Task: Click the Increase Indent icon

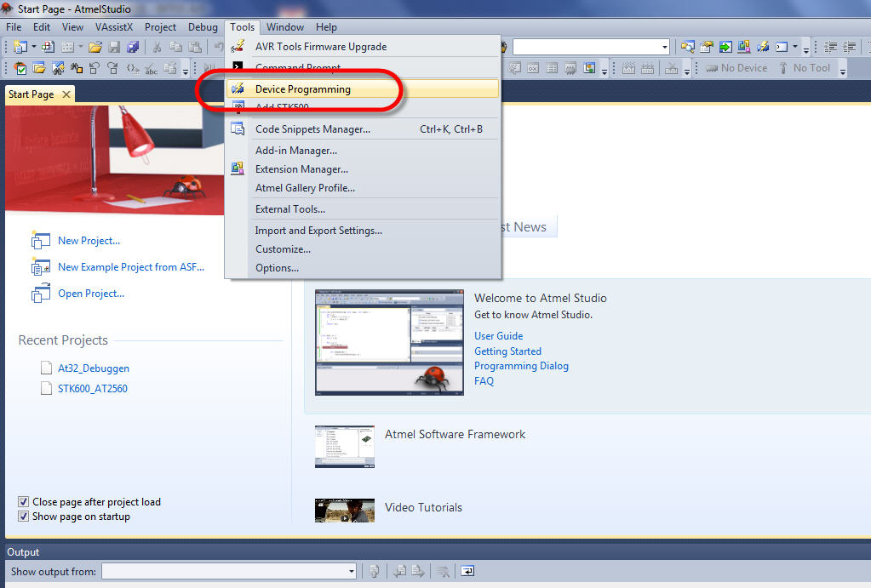Action: pyautogui.click(x=850, y=47)
